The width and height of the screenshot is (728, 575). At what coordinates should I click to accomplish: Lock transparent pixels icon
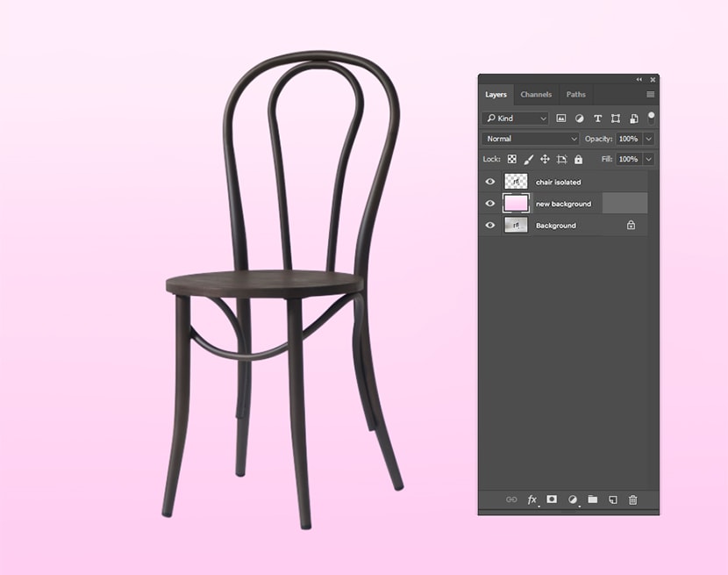pos(511,159)
